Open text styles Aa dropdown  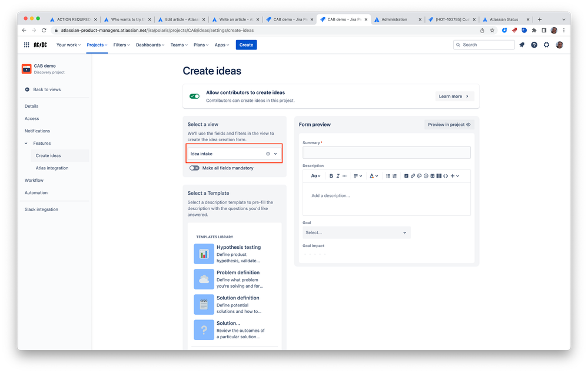tap(315, 176)
